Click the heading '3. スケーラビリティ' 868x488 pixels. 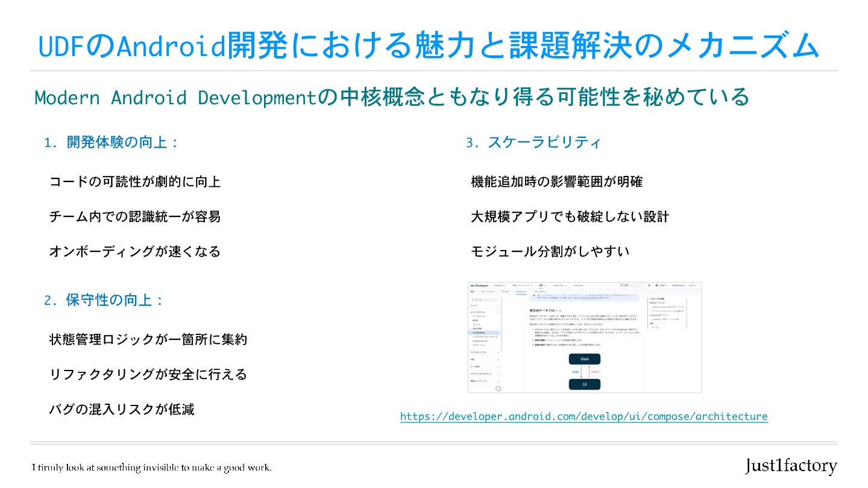pos(533,143)
